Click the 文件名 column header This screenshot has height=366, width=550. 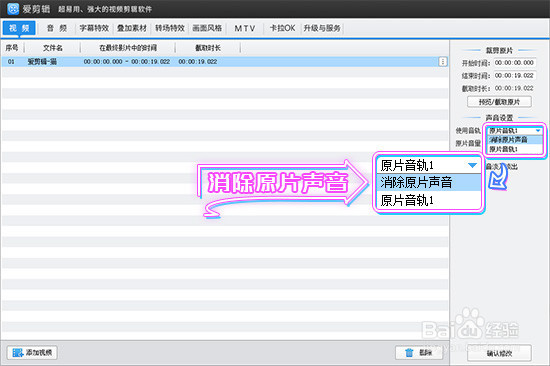53,48
